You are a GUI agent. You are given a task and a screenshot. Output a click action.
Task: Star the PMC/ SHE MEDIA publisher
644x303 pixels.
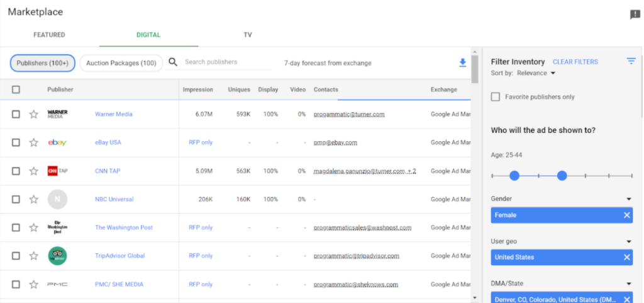click(x=34, y=284)
